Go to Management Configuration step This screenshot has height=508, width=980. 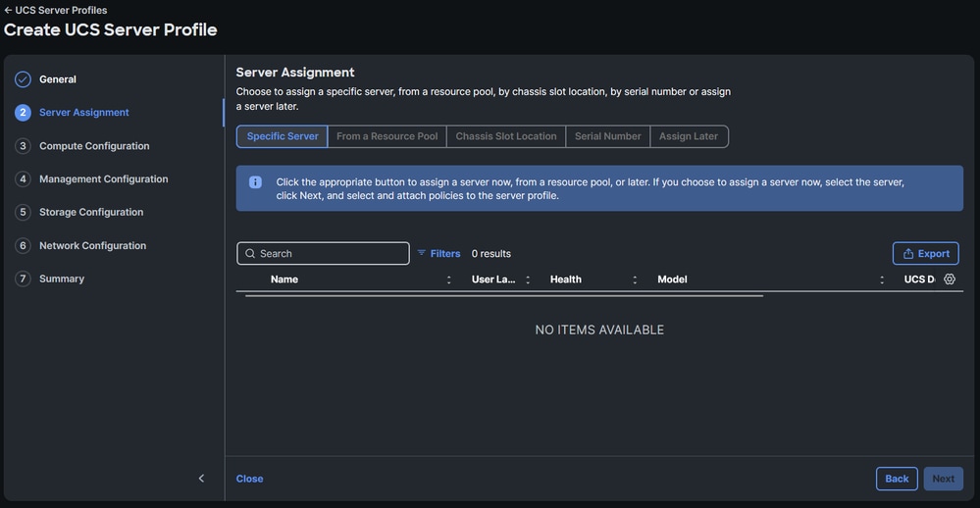104,178
